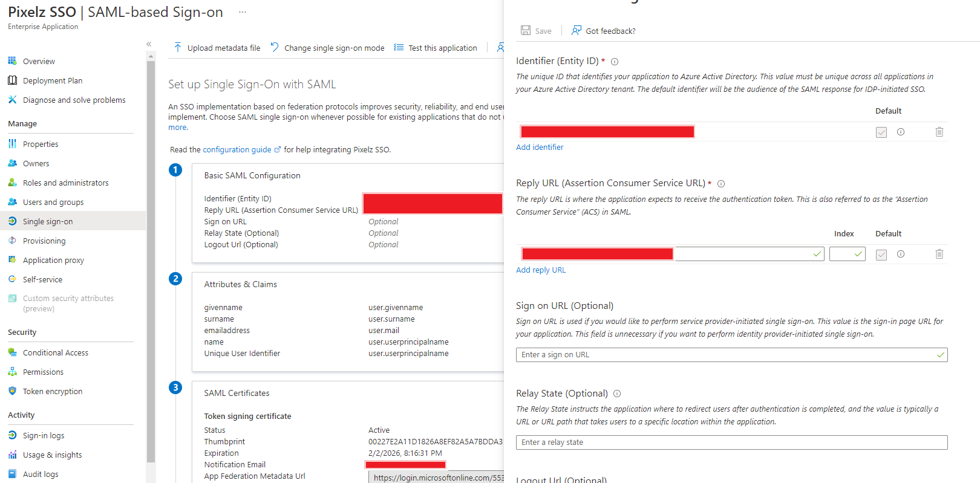Click the Self-service icon

[12, 279]
